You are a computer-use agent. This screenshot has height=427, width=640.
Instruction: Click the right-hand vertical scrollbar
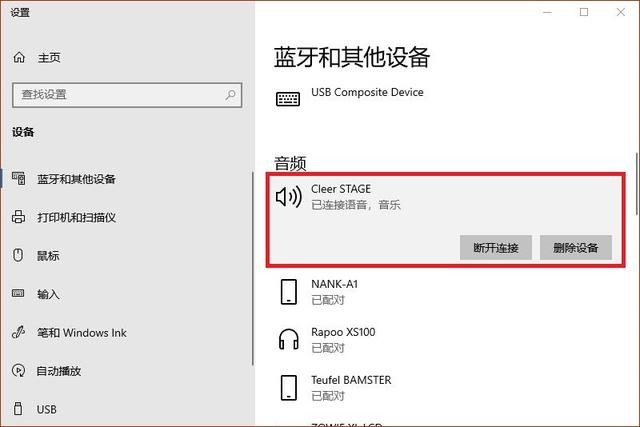point(636,185)
